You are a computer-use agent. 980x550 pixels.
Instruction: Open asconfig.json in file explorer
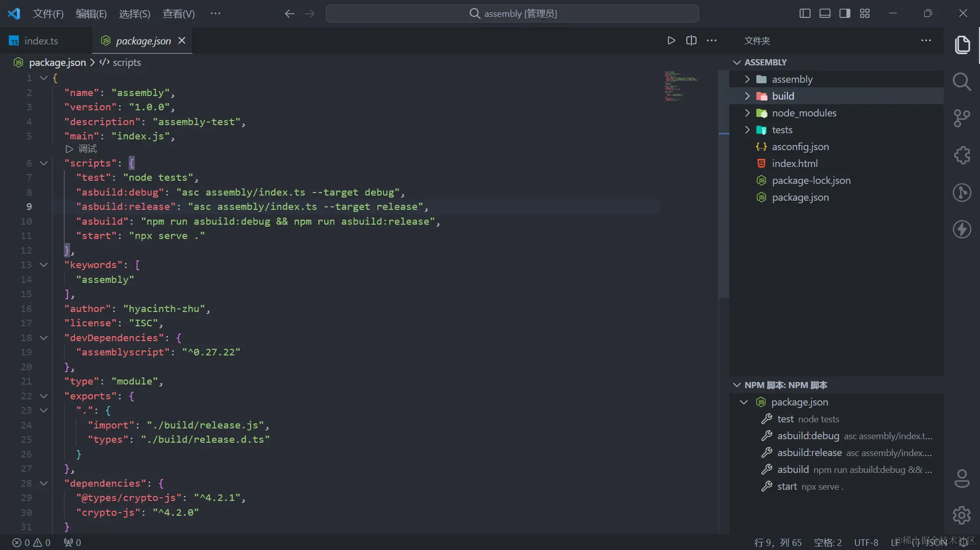[x=836, y=147]
